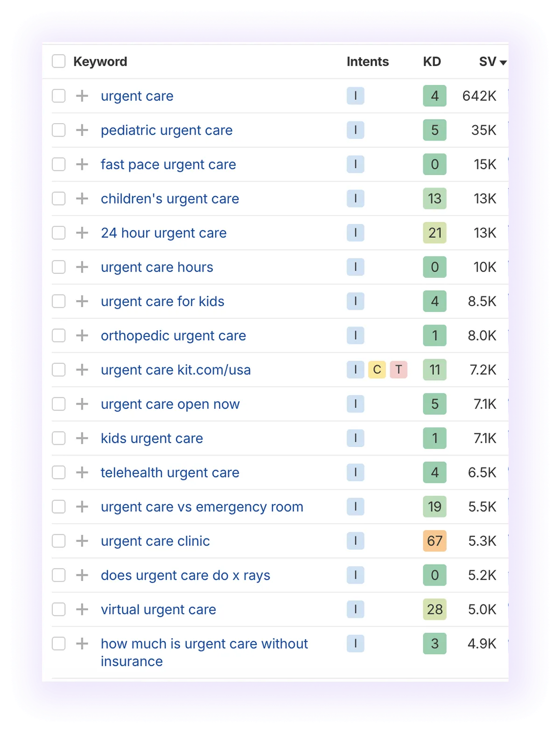The width and height of the screenshot is (560, 733).
Task: Click the KD column header
Action: point(431,61)
